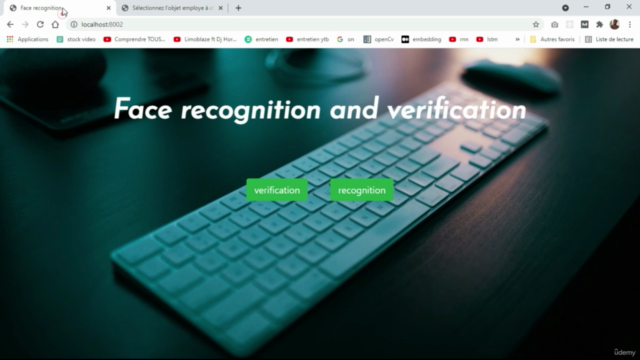This screenshot has width=640, height=360.
Task: Open the user profile avatar
Action: [x=614, y=24]
